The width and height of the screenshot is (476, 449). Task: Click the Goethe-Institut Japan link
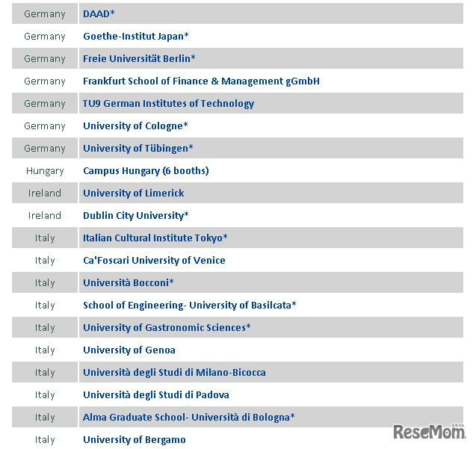coord(135,36)
